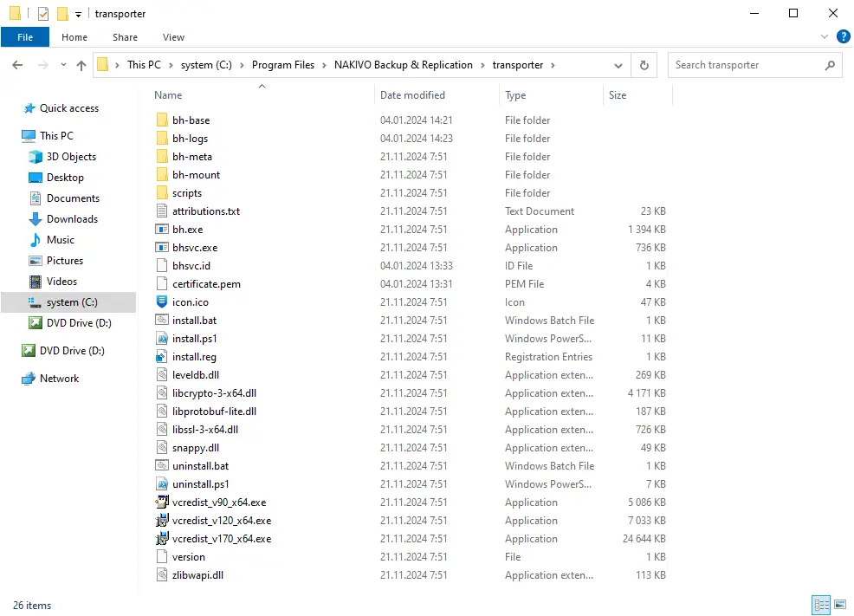
Task: Switch to large thumbnails view icon
Action: click(x=840, y=605)
